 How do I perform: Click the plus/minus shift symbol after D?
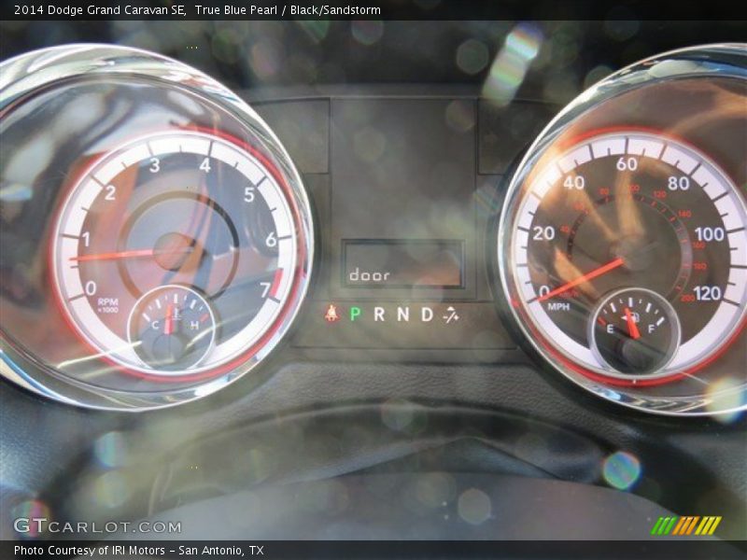(x=450, y=315)
